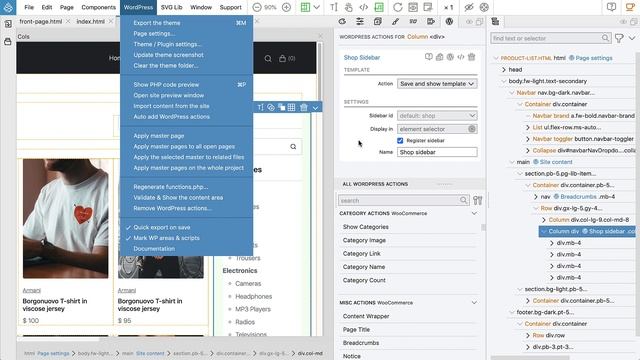640x360 pixels.
Task: Expand Column div.col-lg-9 tree node
Action: click(x=544, y=220)
